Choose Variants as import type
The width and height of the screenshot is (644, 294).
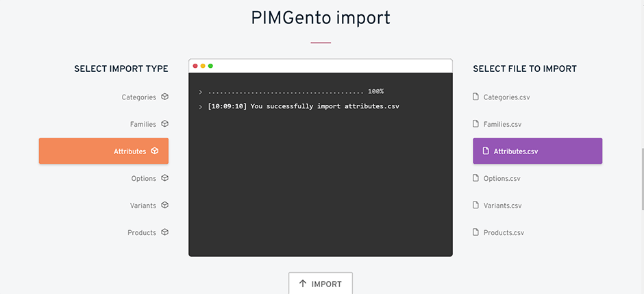coord(143,206)
